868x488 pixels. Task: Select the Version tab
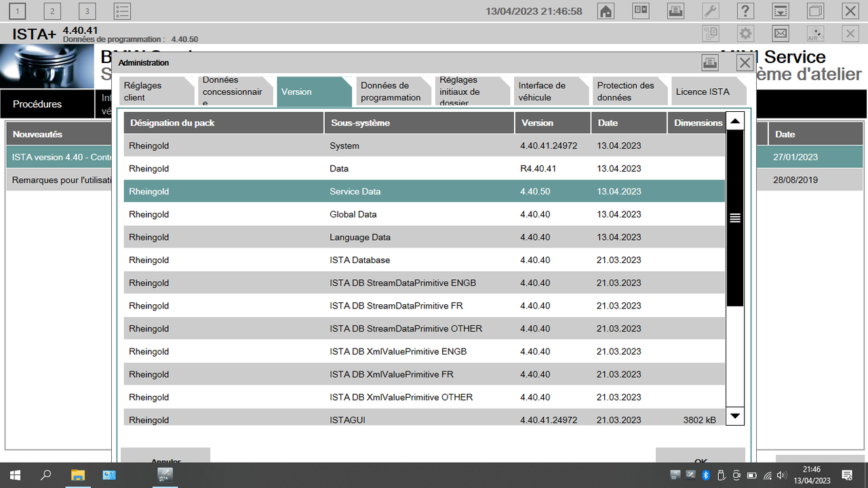tap(315, 91)
